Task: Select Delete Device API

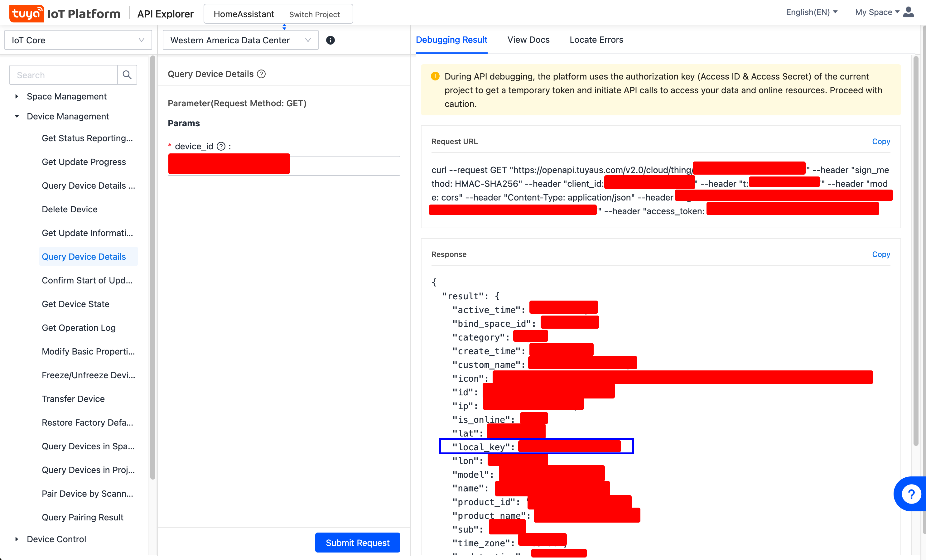Action: [70, 209]
